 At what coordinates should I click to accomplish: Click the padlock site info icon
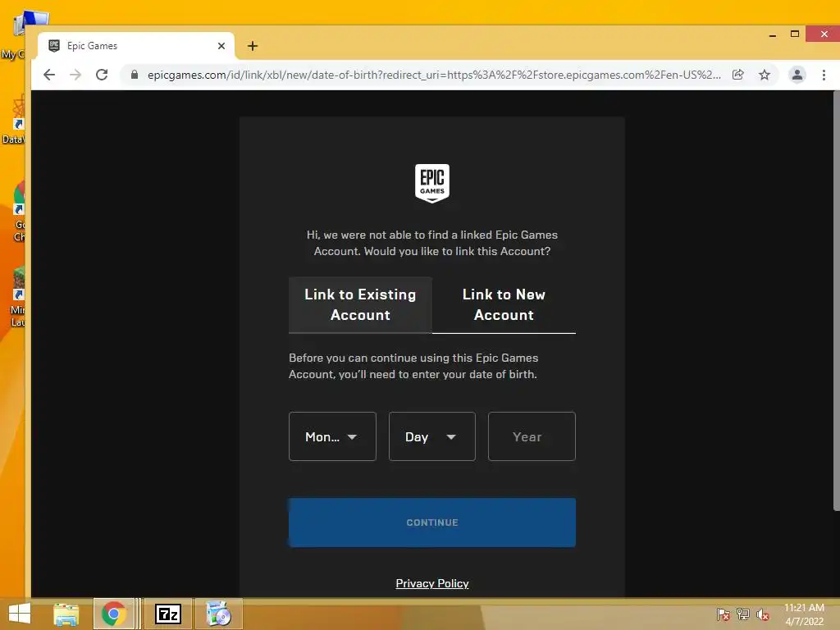[135, 75]
